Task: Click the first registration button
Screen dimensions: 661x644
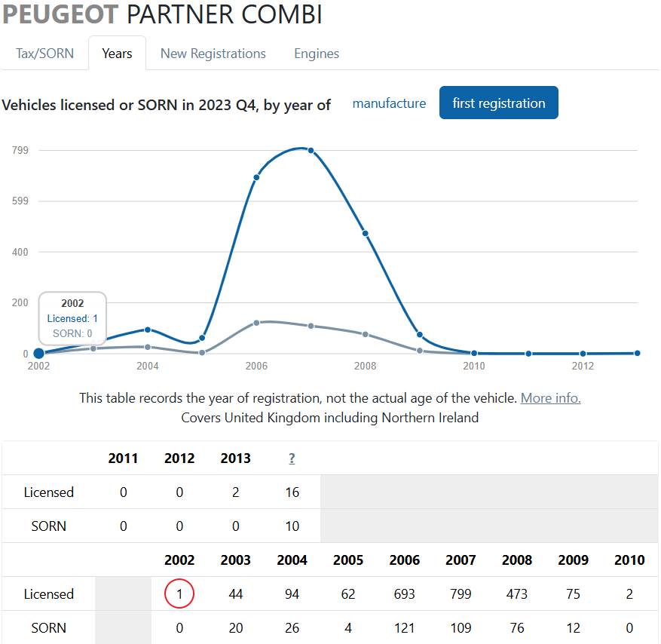Action: pos(499,103)
